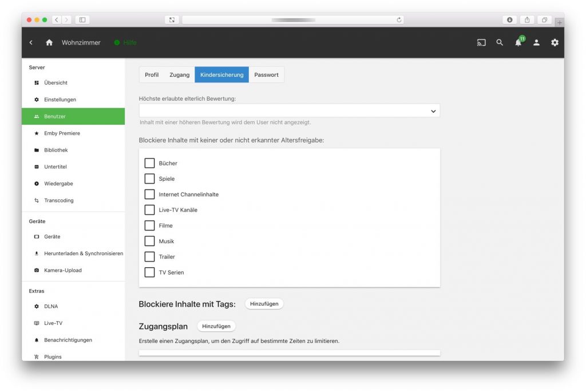Click the Benachrichtigungen bell icon in sidebar

(x=36, y=340)
